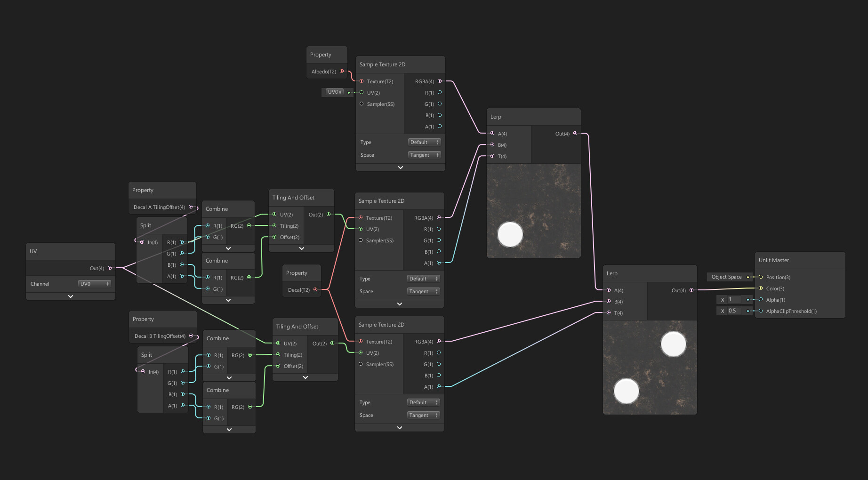Collapse the UV node using its bottom chevron
This screenshot has width=868, height=480.
(x=70, y=296)
